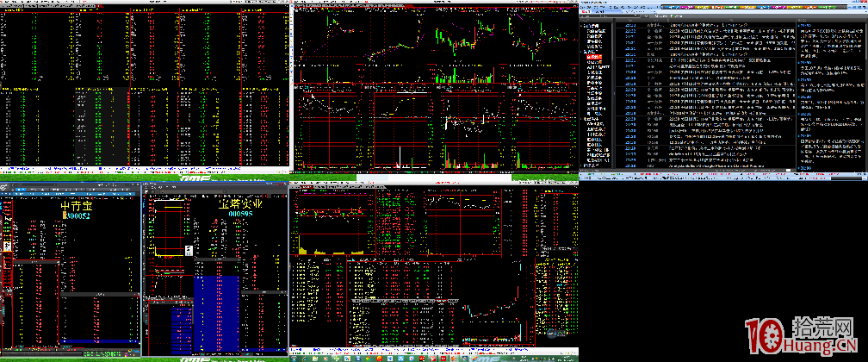Viewport: 868px width, 362px height.
Task: Click white icon in 300052 window's left sidebar
Action: point(8,246)
